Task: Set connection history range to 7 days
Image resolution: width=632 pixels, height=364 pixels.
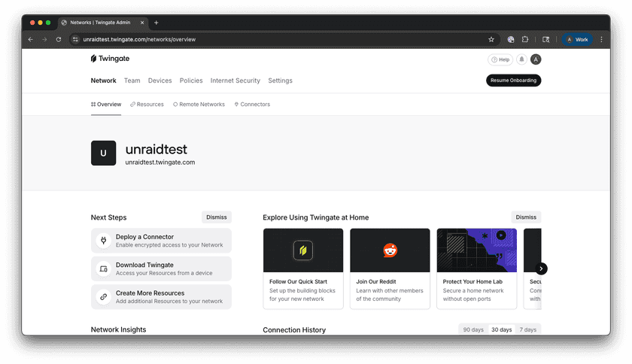Action: click(528, 330)
